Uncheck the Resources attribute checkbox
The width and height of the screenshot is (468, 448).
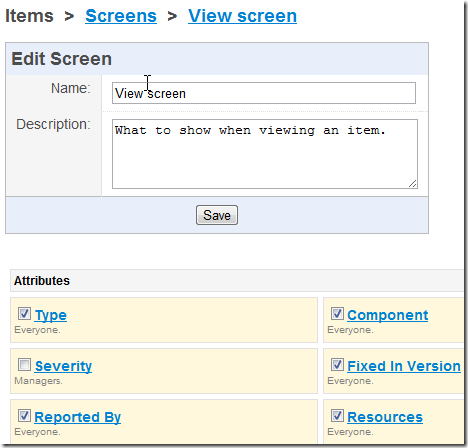pyautogui.click(x=337, y=415)
